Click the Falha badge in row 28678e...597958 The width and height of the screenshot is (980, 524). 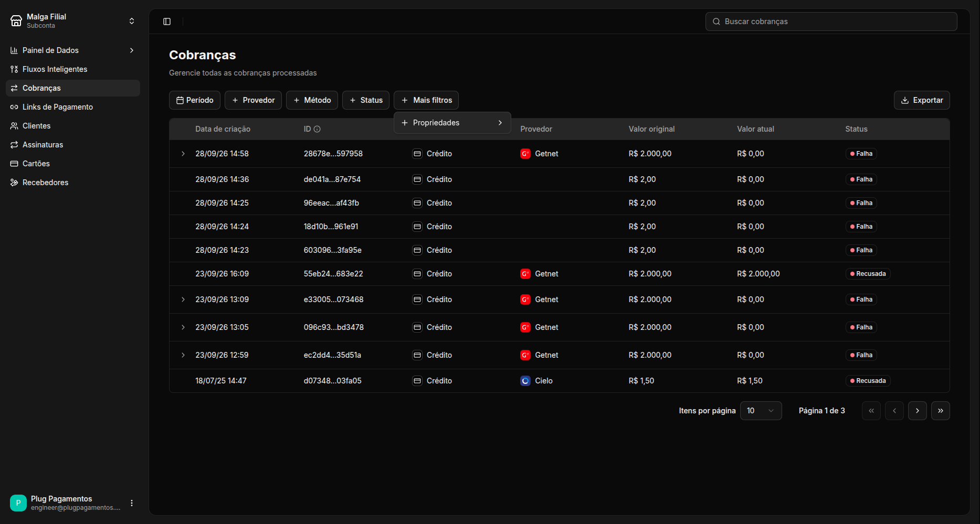coord(861,154)
